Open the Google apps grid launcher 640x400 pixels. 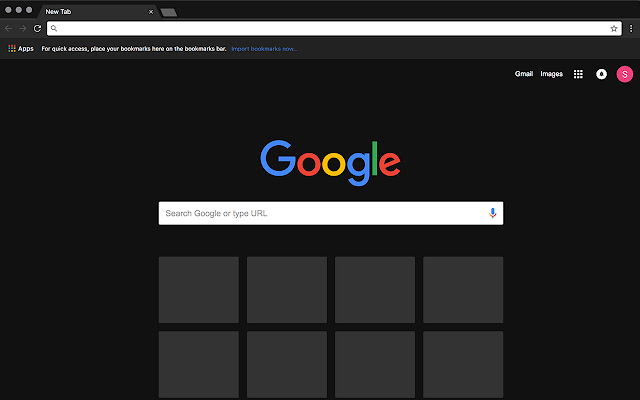578,74
